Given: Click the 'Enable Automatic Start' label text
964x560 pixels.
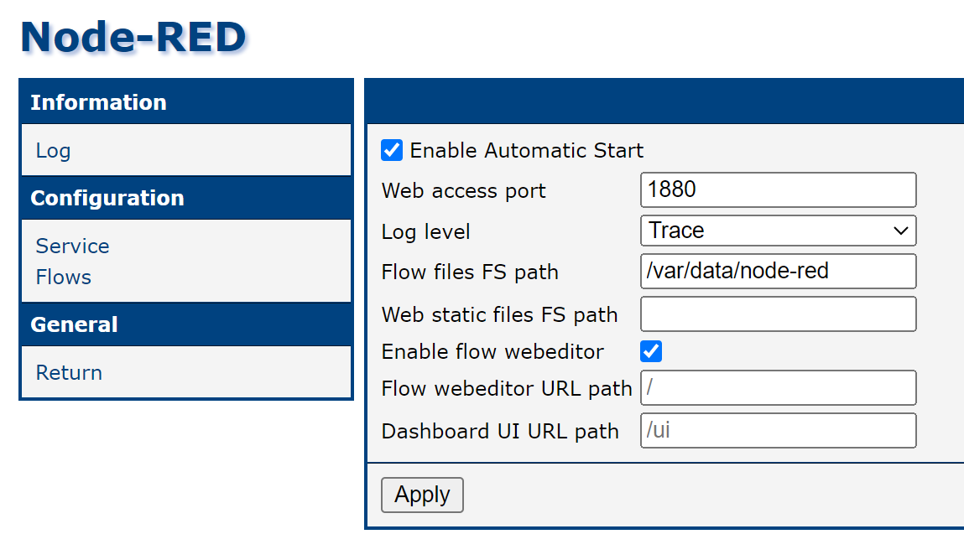Looking at the screenshot, I should (x=526, y=151).
